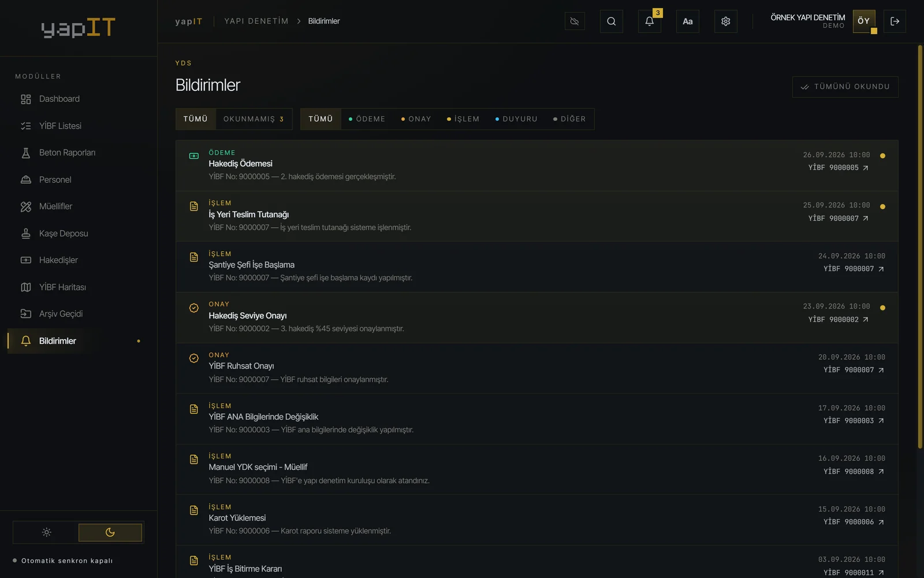Open YİBF Haritası module

pos(79,287)
